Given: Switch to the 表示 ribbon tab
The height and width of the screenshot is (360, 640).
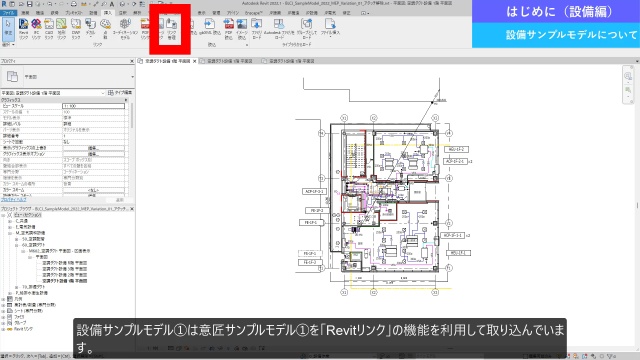Looking at the screenshot, I should pos(202,13).
